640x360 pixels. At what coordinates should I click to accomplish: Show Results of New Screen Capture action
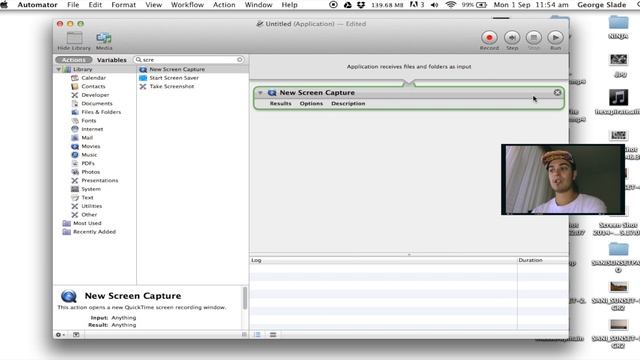tap(280, 104)
